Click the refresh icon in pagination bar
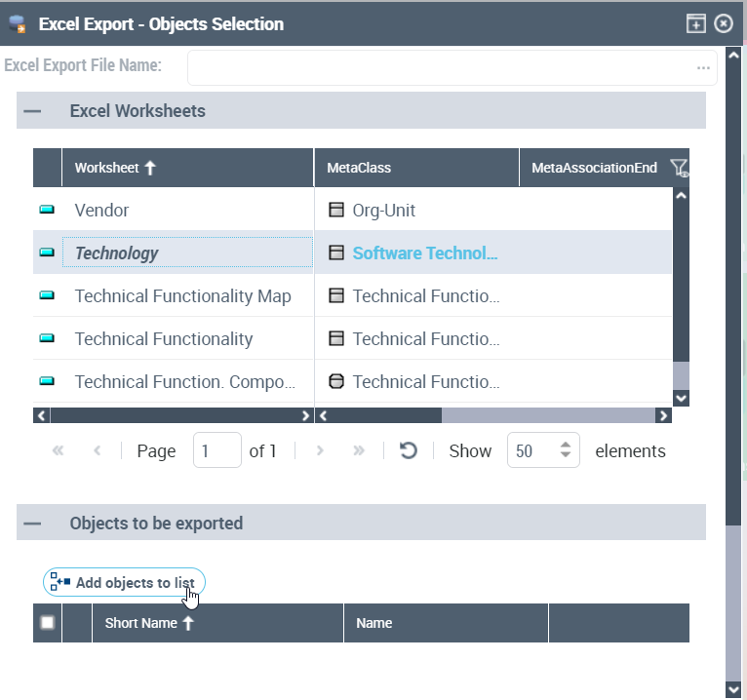The height and width of the screenshot is (700, 747). (409, 450)
